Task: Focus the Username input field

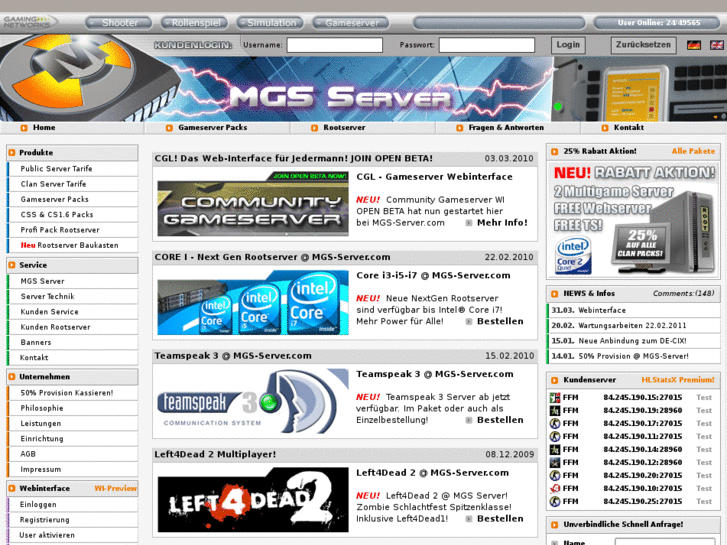Action: (334, 45)
